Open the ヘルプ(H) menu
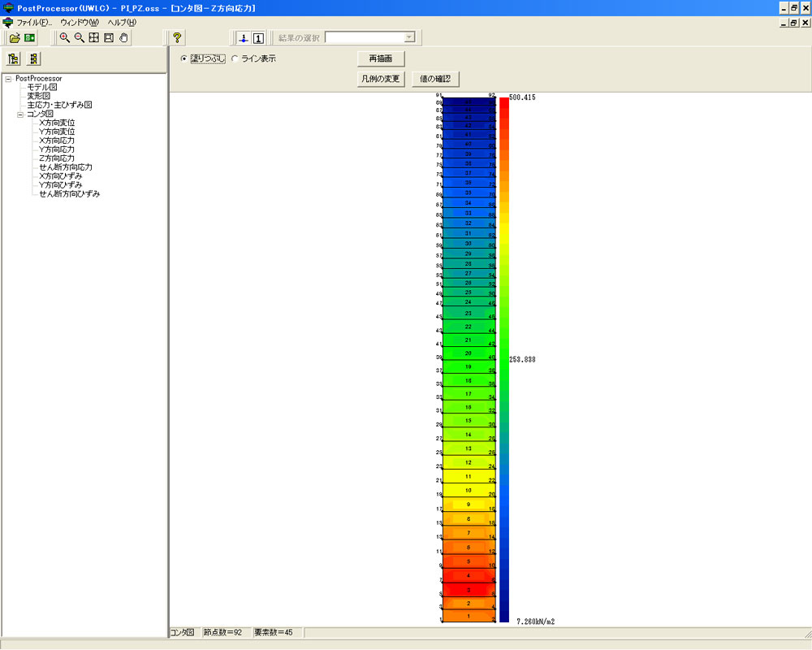This screenshot has width=812, height=650. click(122, 22)
